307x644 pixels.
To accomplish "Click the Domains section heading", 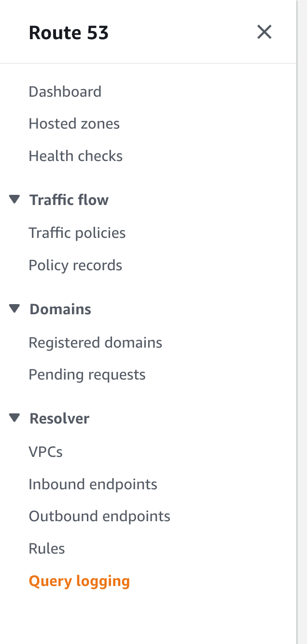I will click(60, 309).
